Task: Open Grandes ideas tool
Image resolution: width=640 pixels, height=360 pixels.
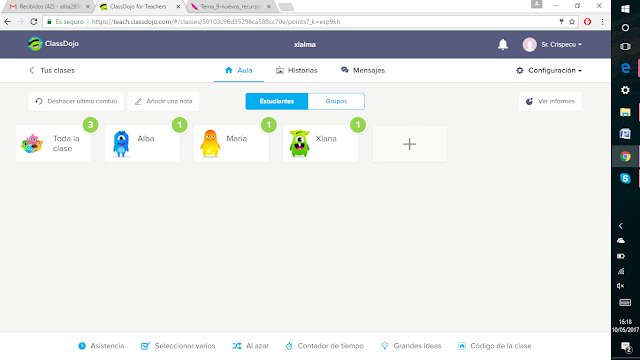Action: click(x=411, y=346)
